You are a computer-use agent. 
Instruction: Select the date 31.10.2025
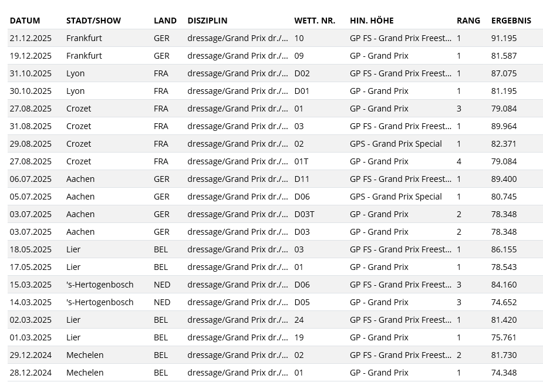click(31, 73)
